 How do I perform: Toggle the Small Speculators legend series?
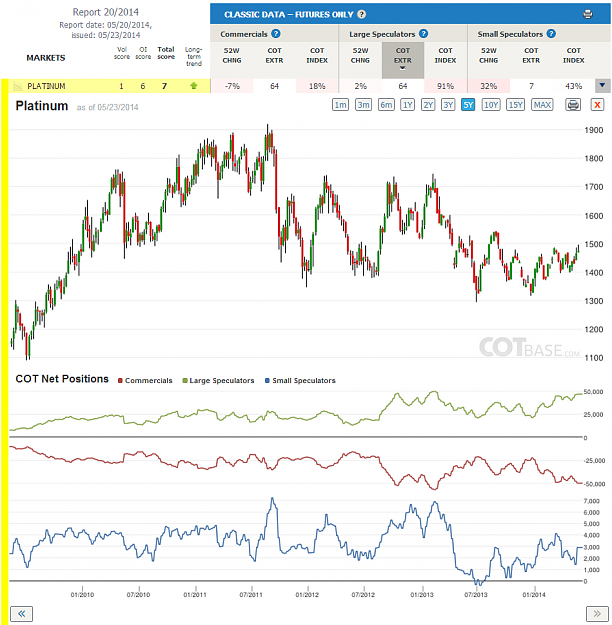[300, 381]
